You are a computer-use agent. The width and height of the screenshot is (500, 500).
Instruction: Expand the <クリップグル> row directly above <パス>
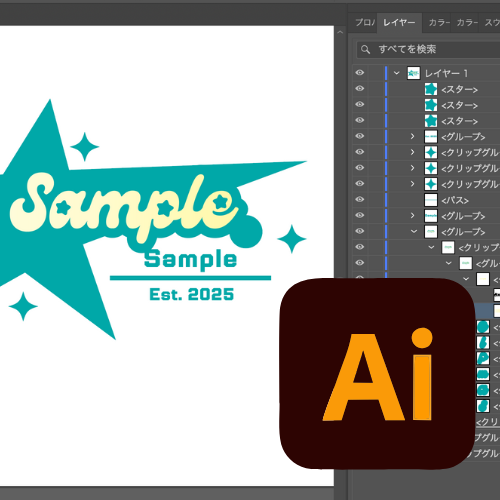point(412,184)
